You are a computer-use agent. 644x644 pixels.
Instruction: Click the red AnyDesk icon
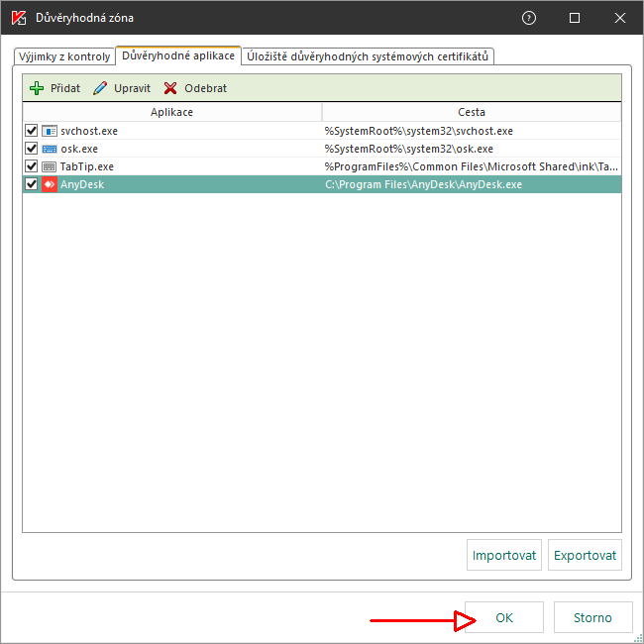click(50, 184)
